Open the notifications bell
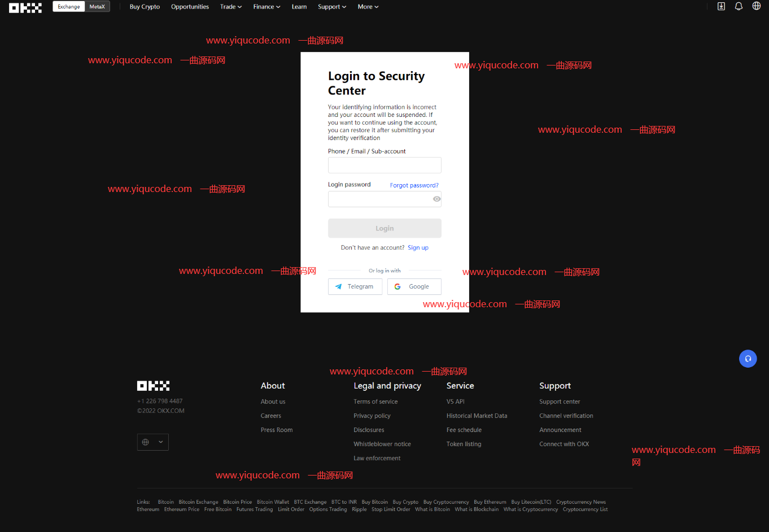The image size is (769, 532). coord(739,6)
